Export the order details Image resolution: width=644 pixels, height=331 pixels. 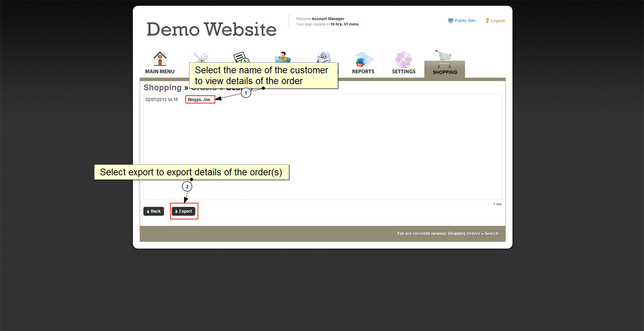coord(184,211)
